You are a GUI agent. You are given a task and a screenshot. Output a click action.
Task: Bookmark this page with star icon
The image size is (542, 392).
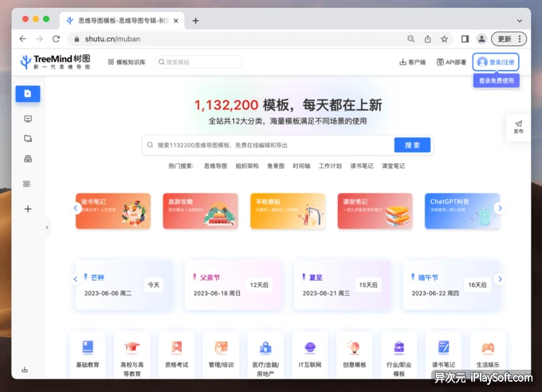click(x=445, y=39)
